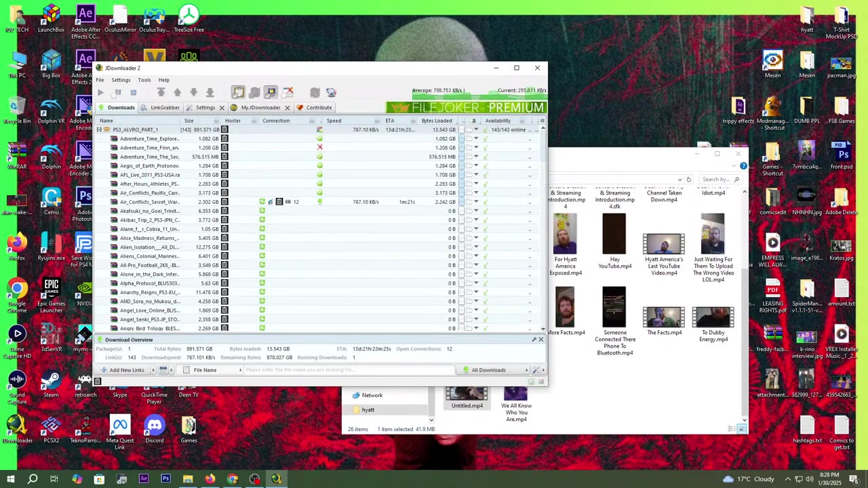Click the Add New Links button
Image resolution: width=868 pixels, height=488 pixels.
pyautogui.click(x=123, y=370)
